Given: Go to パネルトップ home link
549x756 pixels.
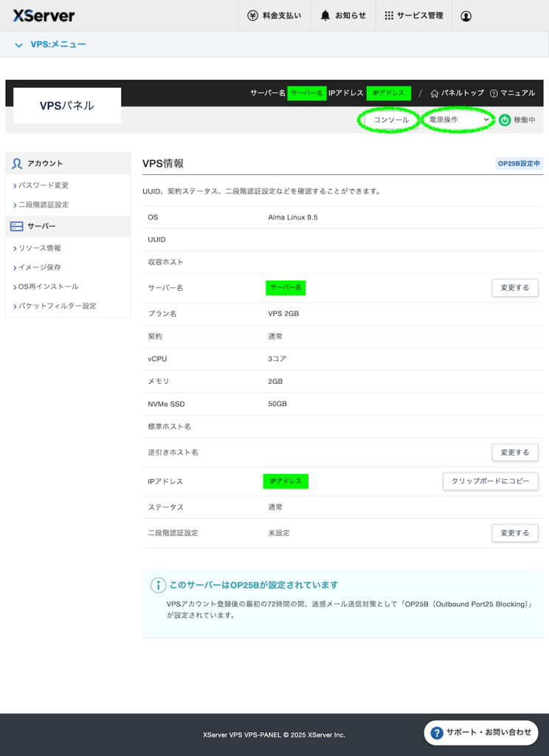Looking at the screenshot, I should pyautogui.click(x=457, y=93).
